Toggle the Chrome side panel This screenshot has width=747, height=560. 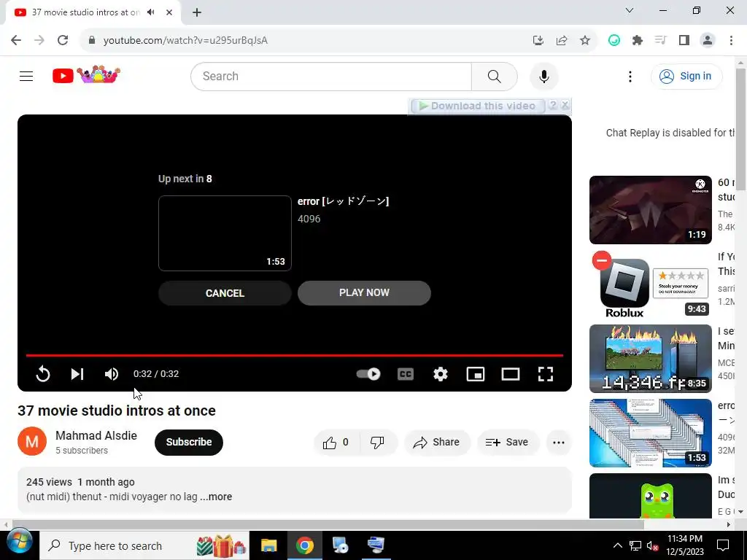pyautogui.click(x=684, y=41)
